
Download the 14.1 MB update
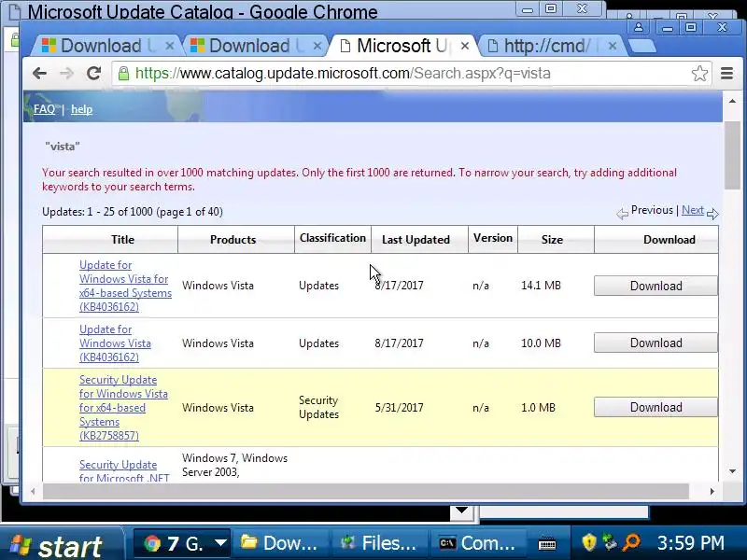(655, 286)
